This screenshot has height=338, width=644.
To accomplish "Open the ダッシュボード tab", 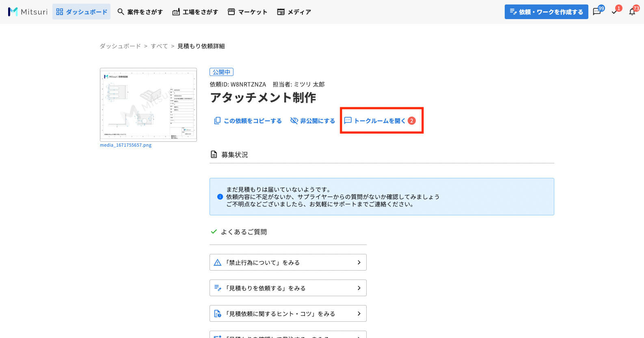I will tap(82, 12).
